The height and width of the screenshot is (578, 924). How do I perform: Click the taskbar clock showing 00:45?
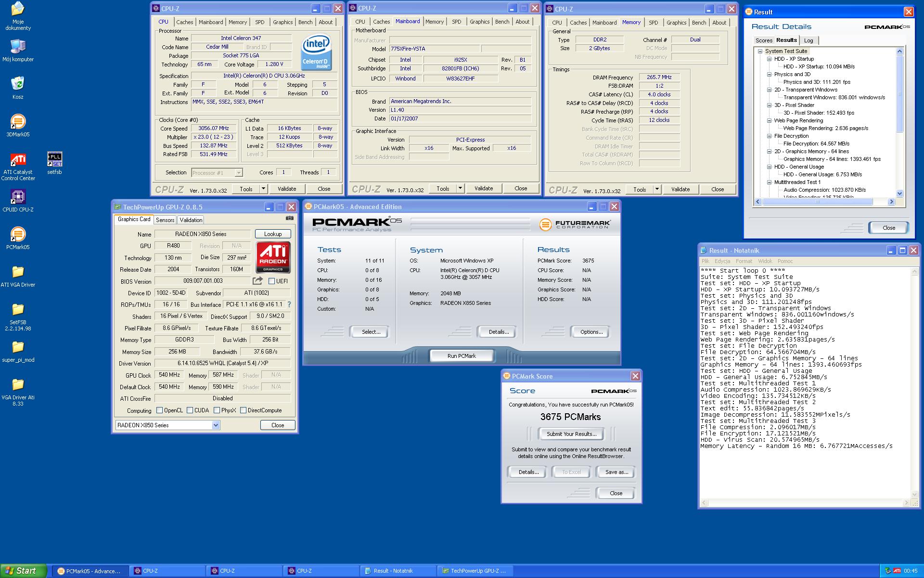tap(911, 571)
